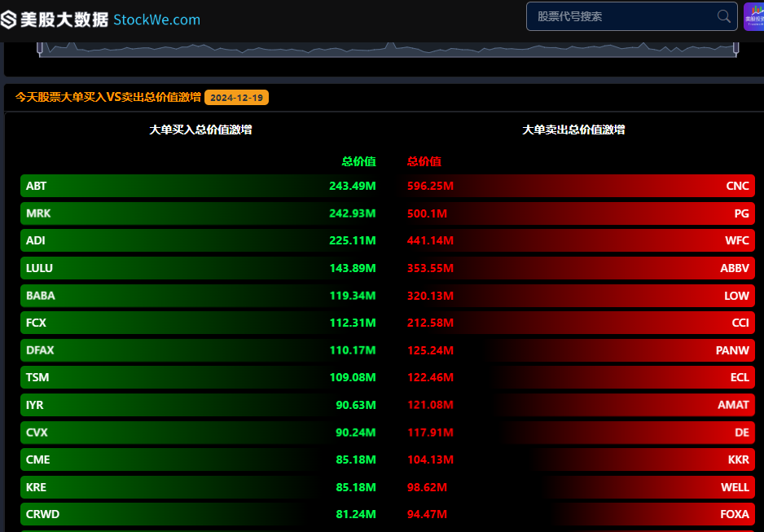764x532 pixels.
Task: Open the AMAT sell row
Action: [x=579, y=405]
